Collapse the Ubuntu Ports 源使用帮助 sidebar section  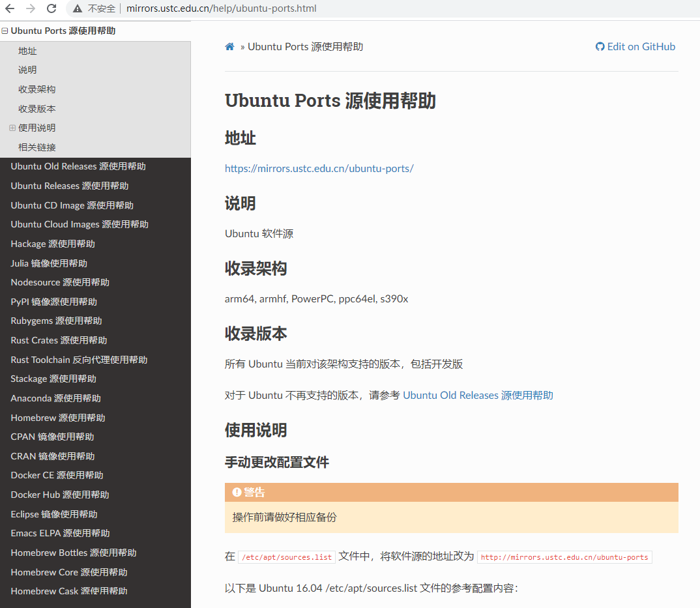click(x=5, y=31)
